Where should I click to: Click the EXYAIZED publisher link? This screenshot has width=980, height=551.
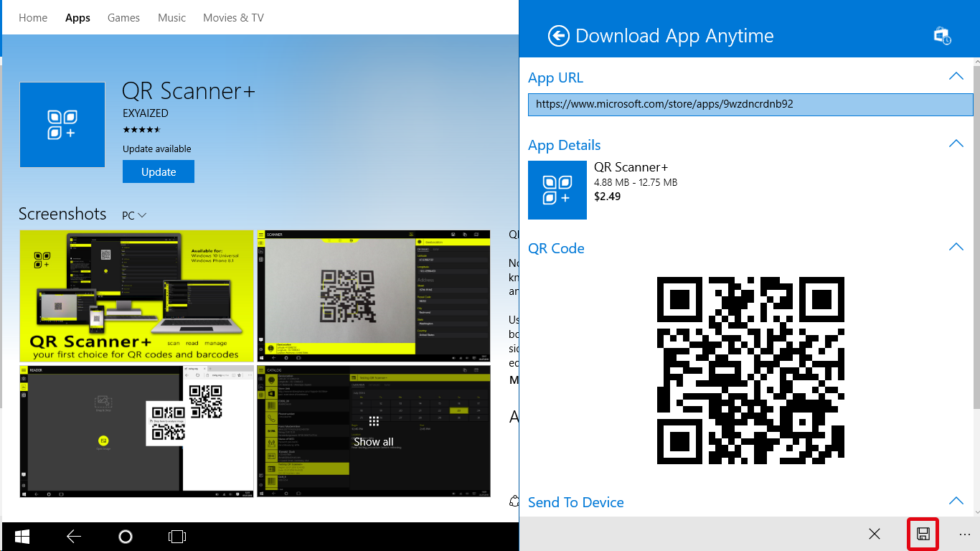[146, 113]
